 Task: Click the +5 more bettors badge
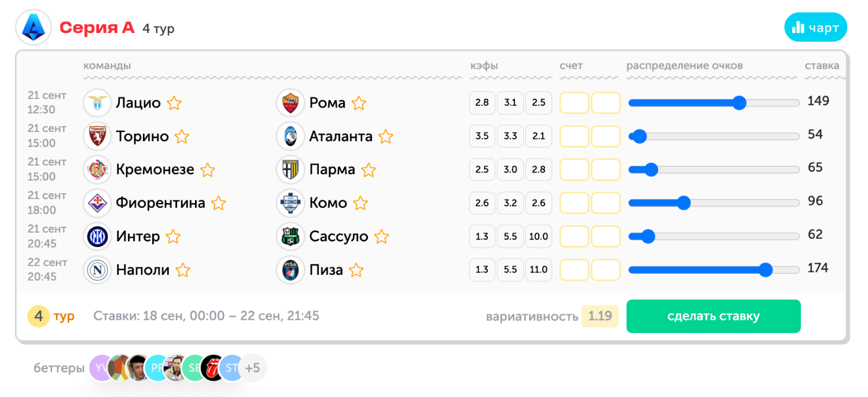pyautogui.click(x=253, y=368)
